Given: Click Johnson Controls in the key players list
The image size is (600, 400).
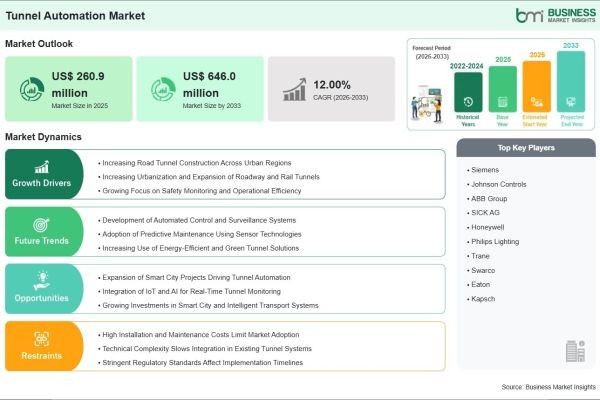Looking at the screenshot, I should tap(497, 184).
